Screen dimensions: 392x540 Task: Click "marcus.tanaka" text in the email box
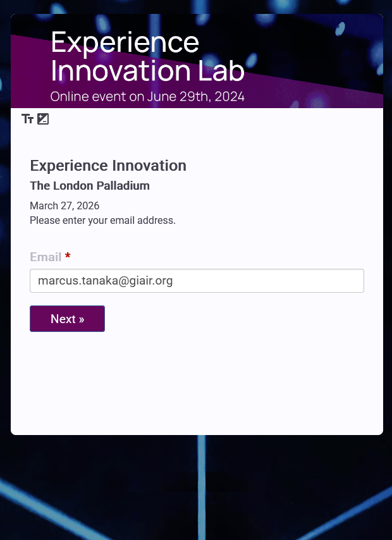coord(78,281)
